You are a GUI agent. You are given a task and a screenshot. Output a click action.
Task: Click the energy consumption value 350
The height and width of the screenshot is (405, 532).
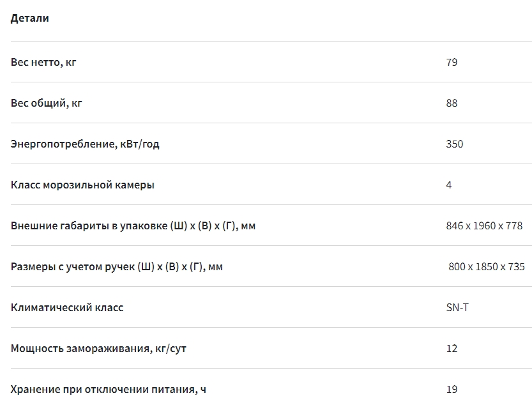454,144
